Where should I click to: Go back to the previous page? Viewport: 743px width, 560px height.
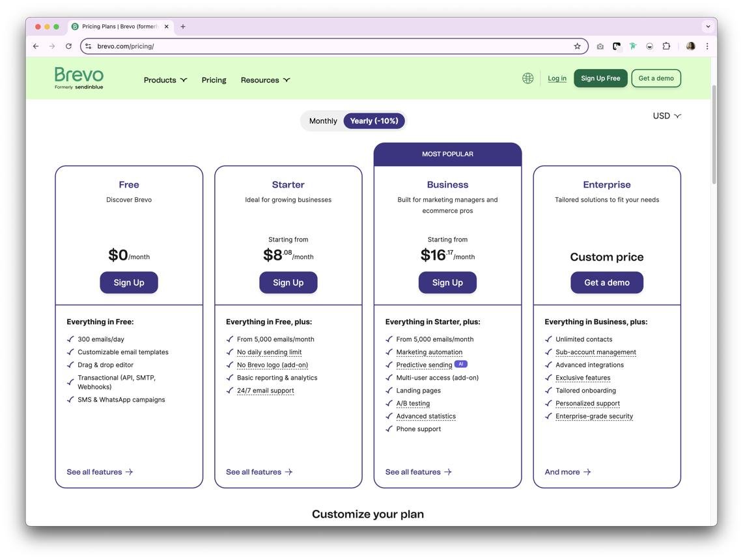click(x=36, y=46)
